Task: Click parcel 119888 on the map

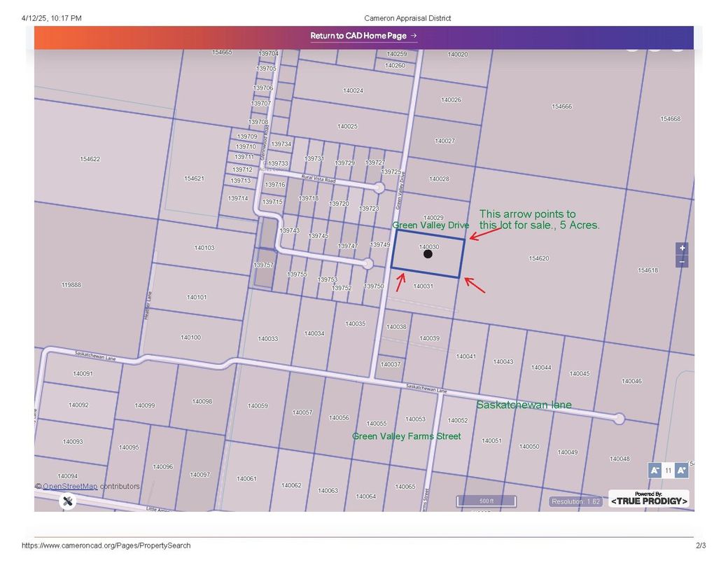Action: click(x=71, y=285)
